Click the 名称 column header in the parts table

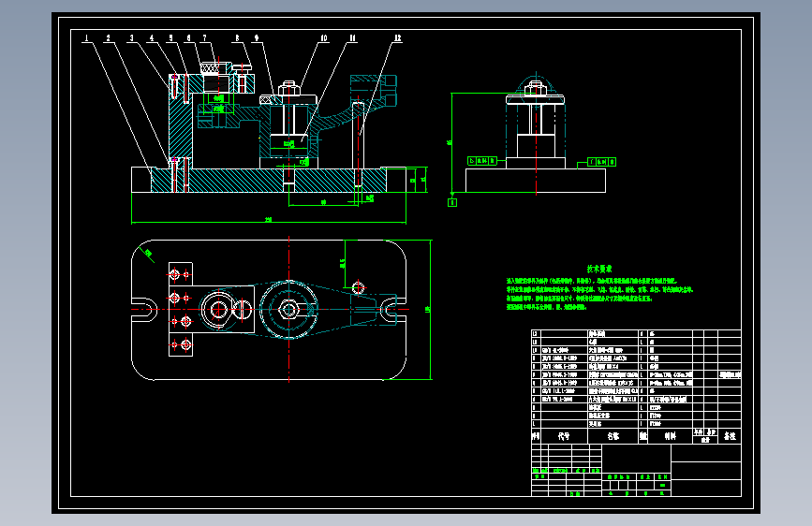pos(613,436)
